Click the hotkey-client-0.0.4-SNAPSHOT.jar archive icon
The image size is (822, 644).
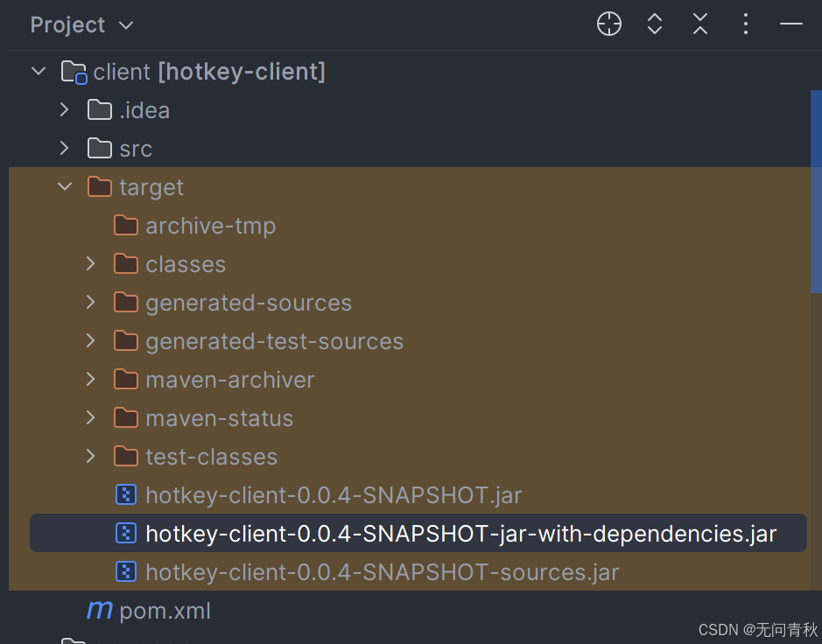coord(126,495)
